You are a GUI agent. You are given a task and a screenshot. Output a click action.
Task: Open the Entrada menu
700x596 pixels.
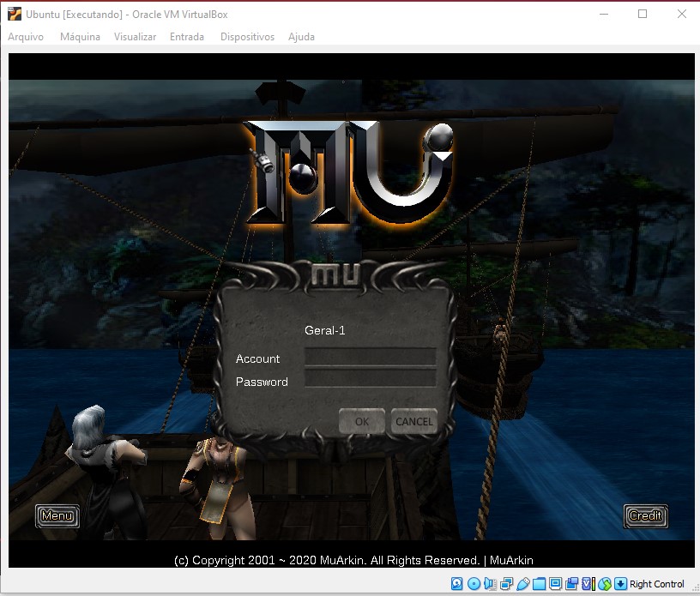click(x=187, y=37)
